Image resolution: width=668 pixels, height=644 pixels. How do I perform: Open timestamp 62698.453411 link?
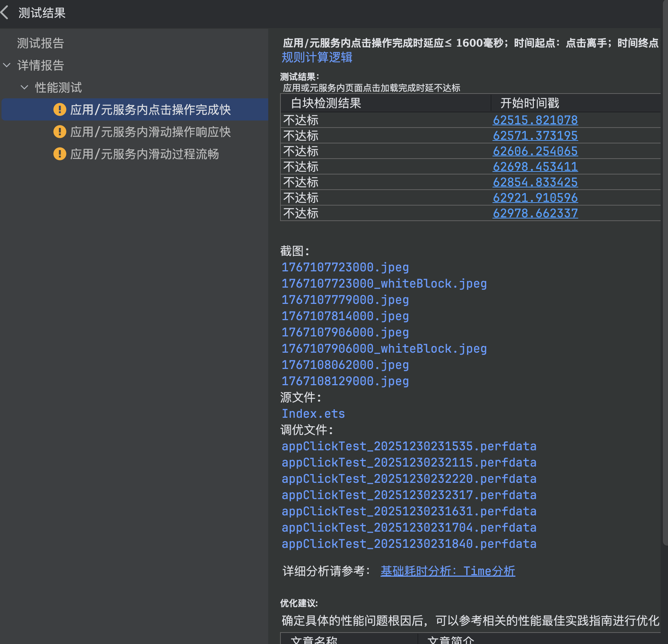[x=535, y=167]
